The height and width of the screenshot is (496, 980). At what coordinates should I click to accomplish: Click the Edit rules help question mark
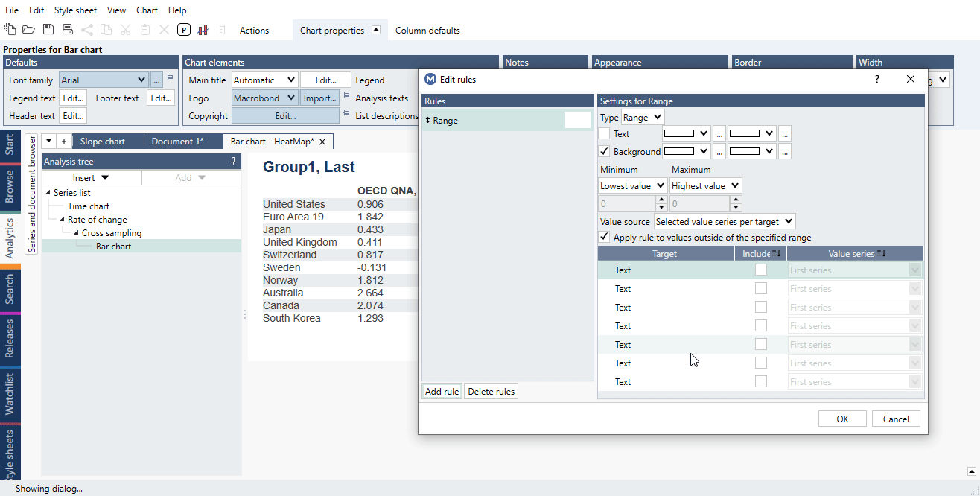click(x=877, y=79)
